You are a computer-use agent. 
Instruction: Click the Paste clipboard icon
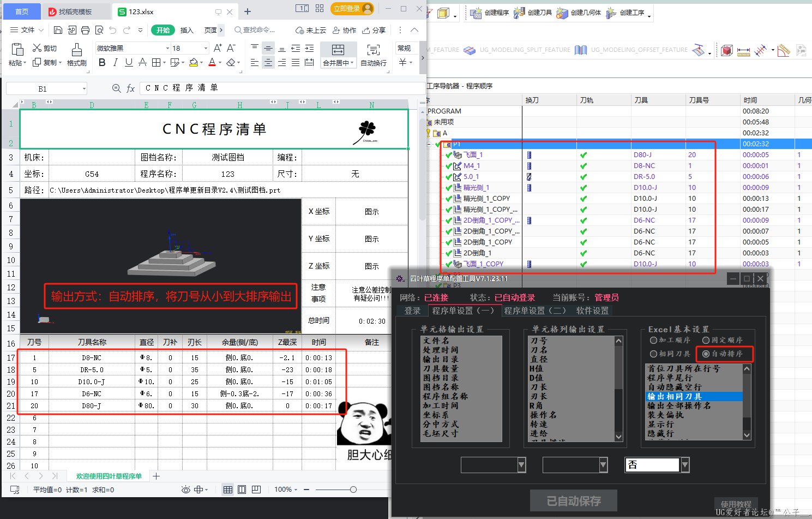tap(17, 50)
